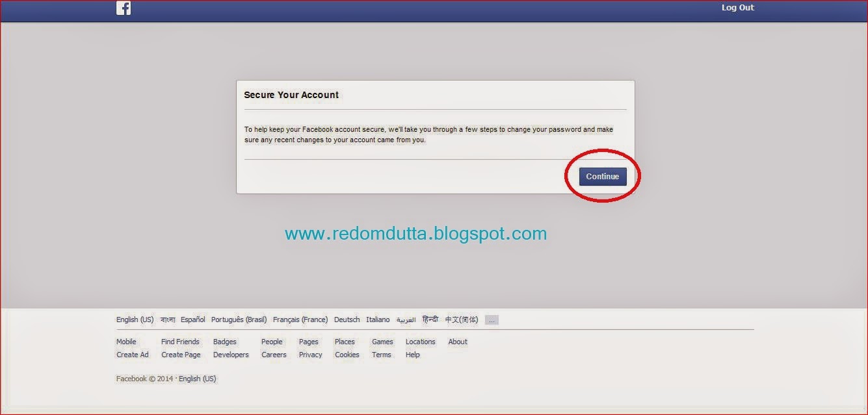Open more languages ellipsis button

[492, 320]
